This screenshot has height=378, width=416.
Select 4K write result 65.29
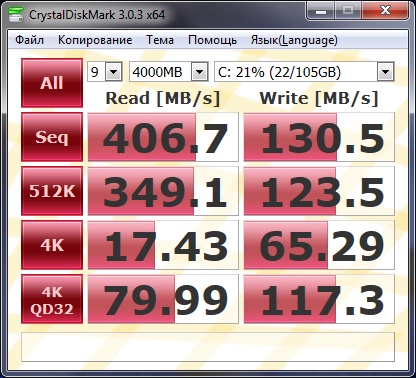[319, 245]
